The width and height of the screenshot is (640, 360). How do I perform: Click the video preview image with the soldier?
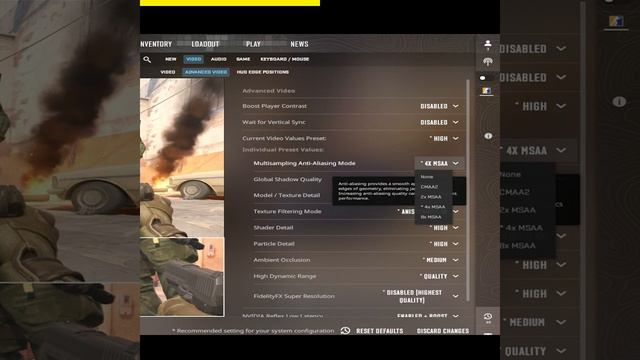[x=182, y=197]
